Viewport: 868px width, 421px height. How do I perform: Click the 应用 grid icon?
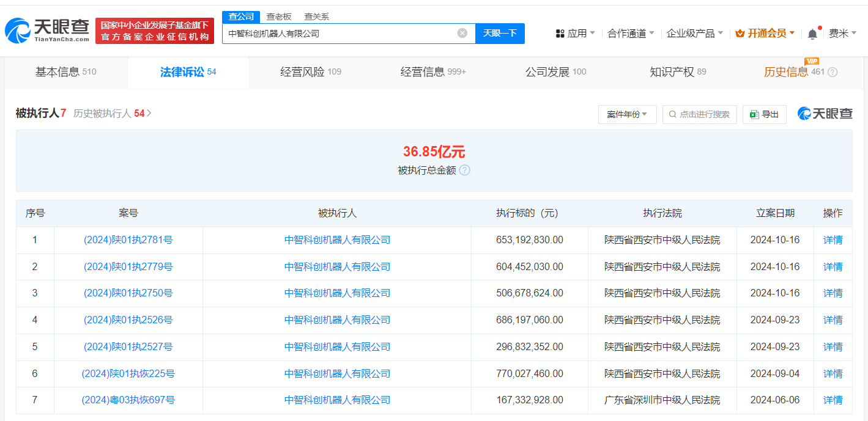(x=560, y=33)
